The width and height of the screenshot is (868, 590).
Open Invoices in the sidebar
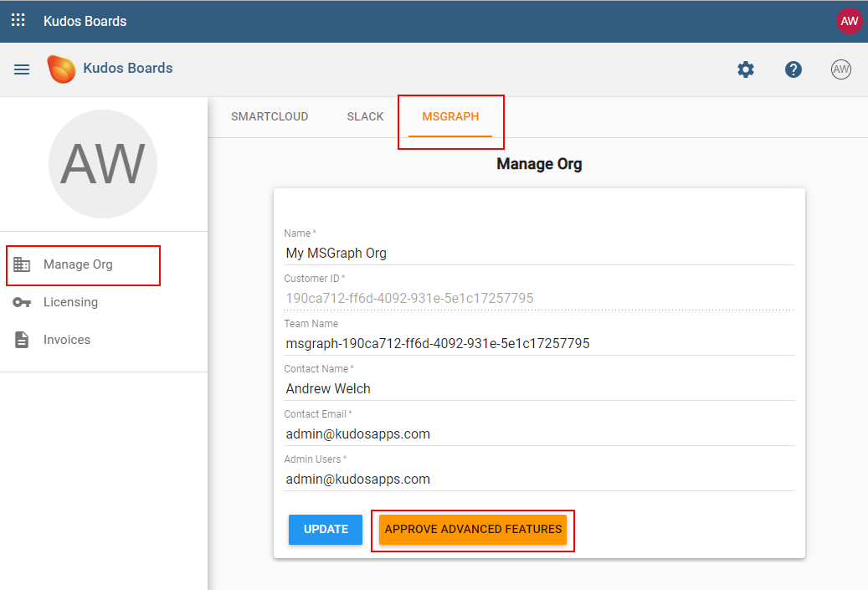[66, 339]
